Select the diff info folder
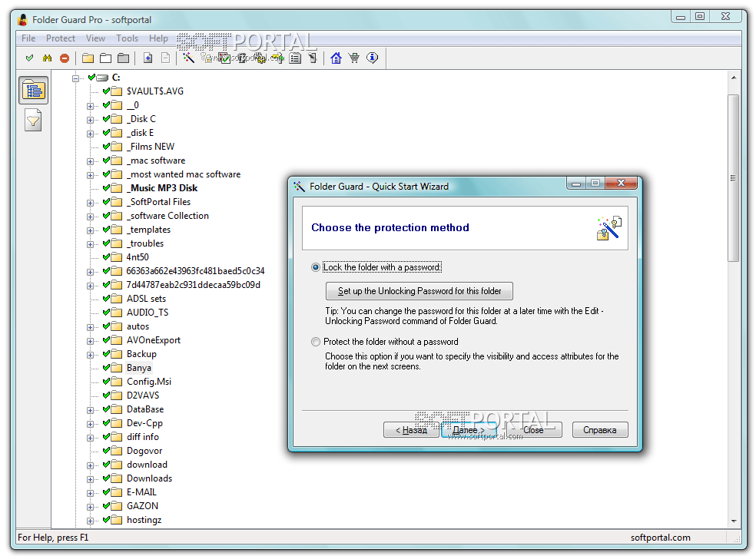The image size is (756, 556). click(143, 437)
